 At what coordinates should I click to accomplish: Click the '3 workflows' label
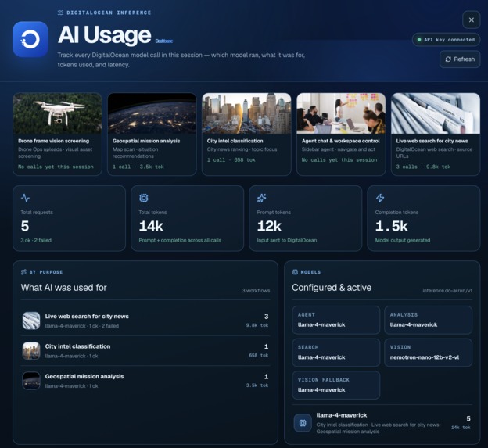pos(256,291)
